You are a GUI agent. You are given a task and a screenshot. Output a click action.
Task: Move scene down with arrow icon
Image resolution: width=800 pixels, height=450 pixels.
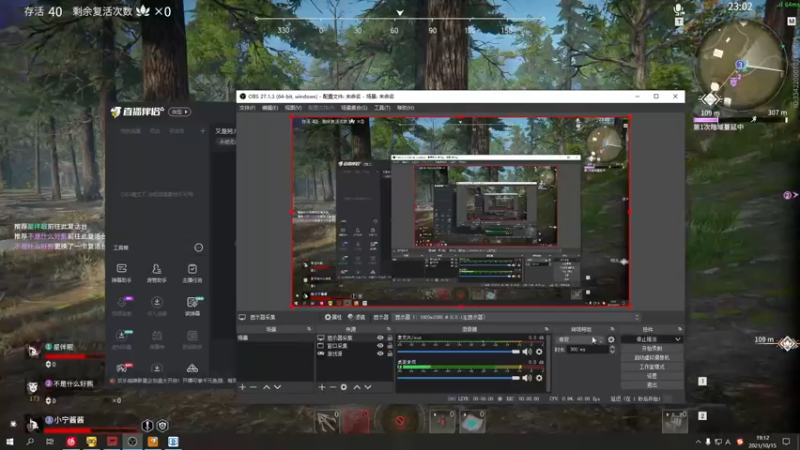(278, 387)
